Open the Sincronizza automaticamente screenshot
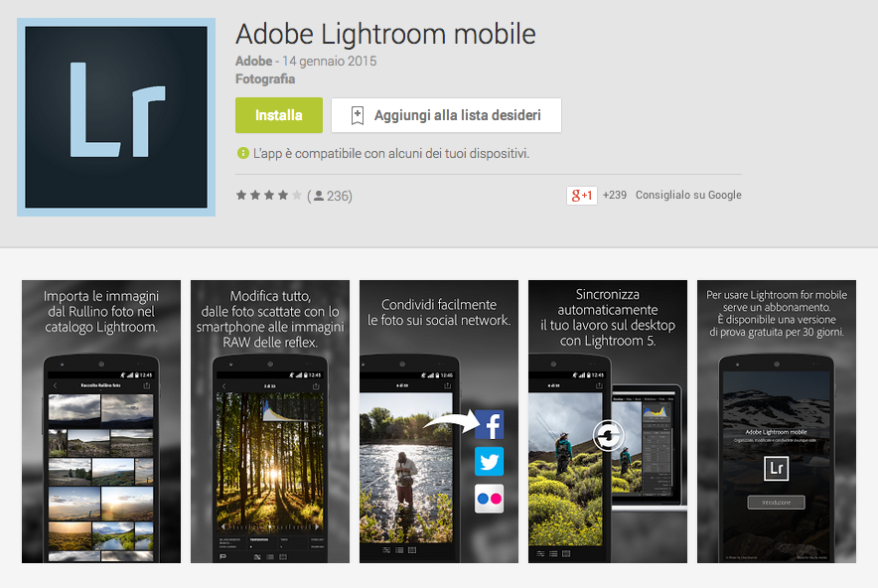This screenshot has height=588, width=878. point(608,421)
